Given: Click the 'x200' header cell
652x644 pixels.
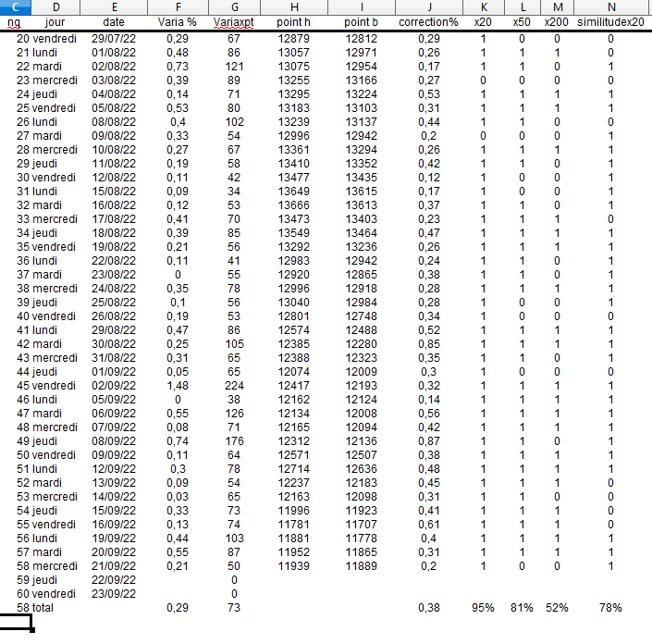Looking at the screenshot, I should click(x=557, y=22).
